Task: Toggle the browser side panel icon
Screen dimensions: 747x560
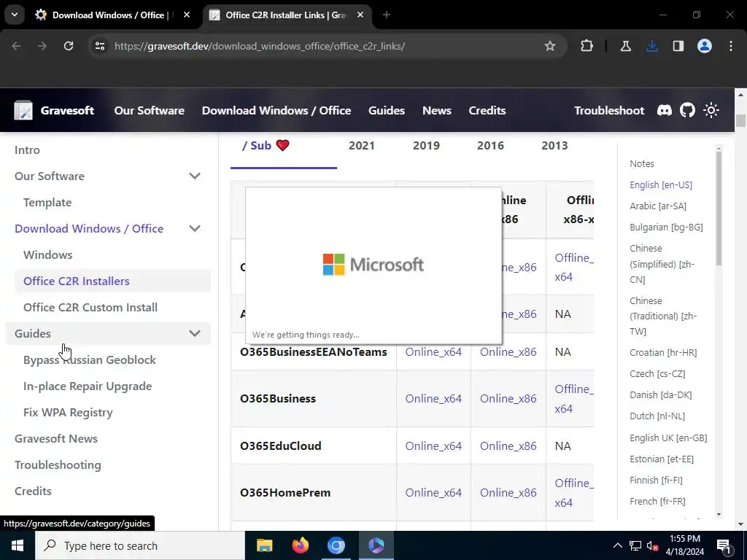Action: (678, 46)
